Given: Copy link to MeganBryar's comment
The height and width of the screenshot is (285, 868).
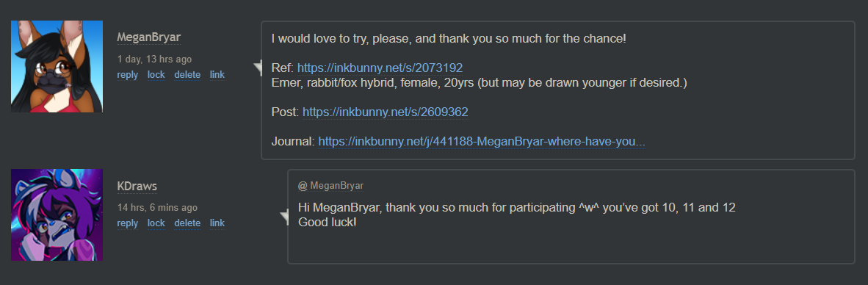Looking at the screenshot, I should point(217,75).
